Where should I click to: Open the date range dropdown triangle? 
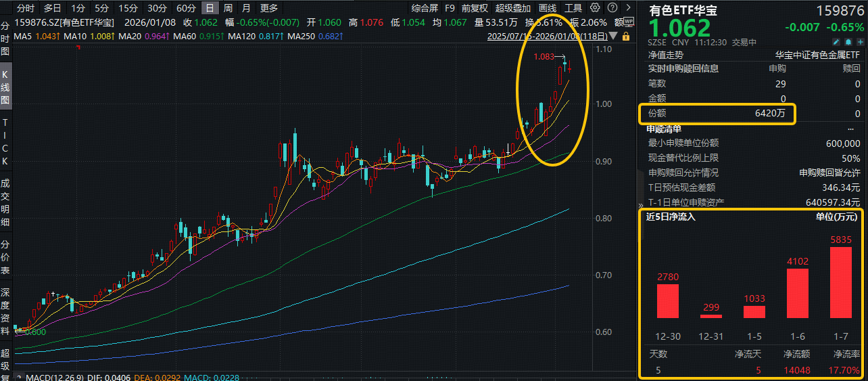click(x=613, y=36)
